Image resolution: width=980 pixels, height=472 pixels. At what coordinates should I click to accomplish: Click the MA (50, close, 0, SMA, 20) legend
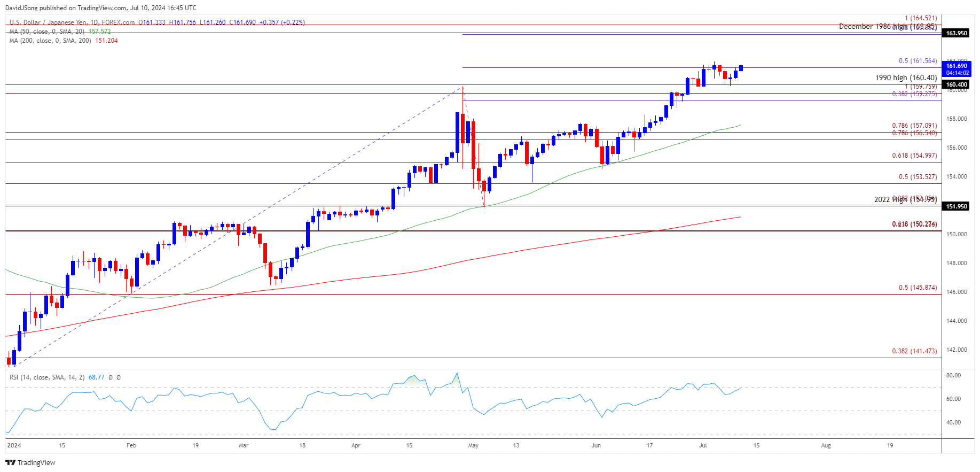pyautogui.click(x=48, y=32)
